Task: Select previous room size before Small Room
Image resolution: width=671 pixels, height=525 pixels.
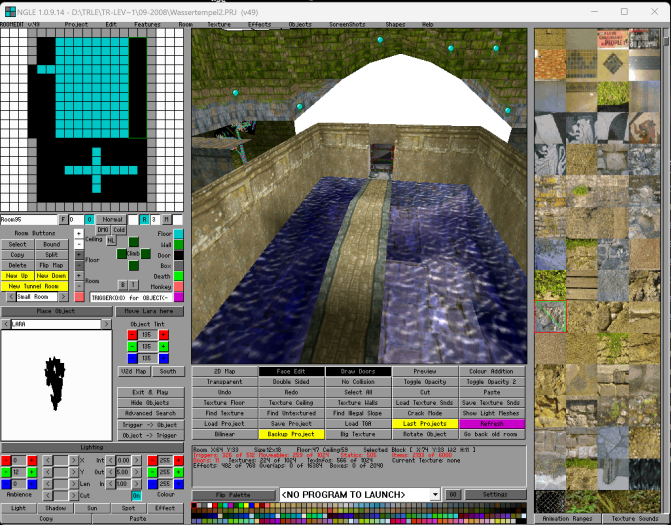Action: [x=11, y=297]
